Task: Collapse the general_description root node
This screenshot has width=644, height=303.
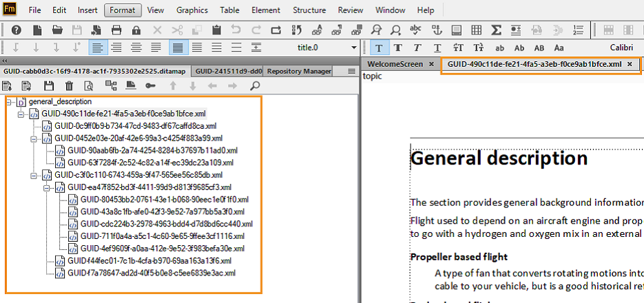Action: click(x=8, y=102)
